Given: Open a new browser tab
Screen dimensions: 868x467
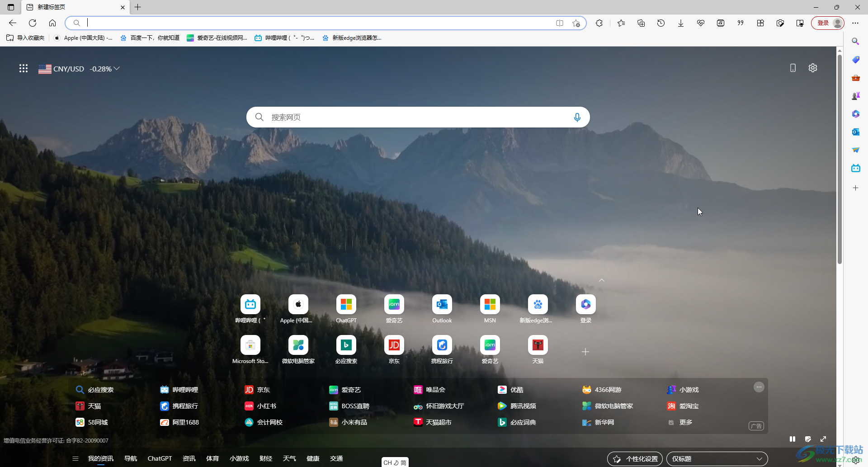Looking at the screenshot, I should pyautogui.click(x=138, y=7).
